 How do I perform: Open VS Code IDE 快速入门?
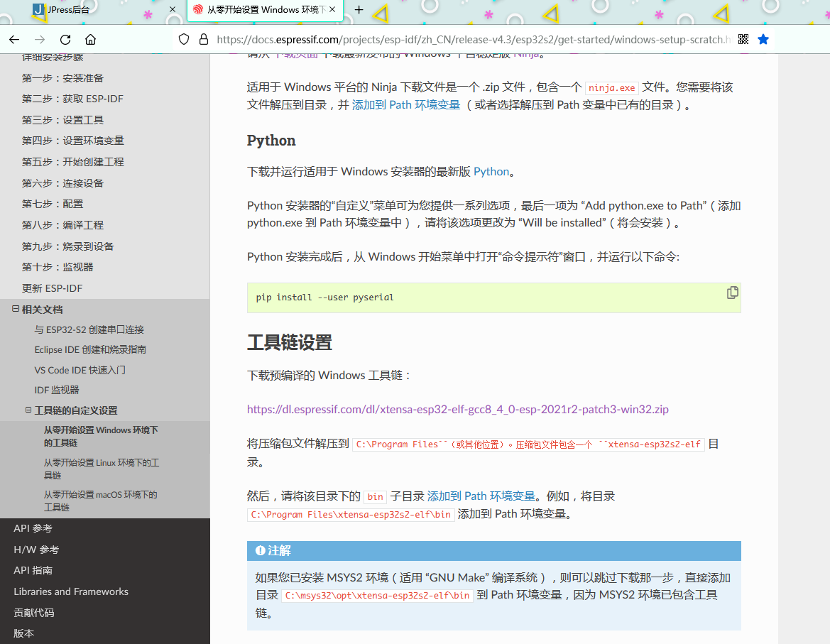coord(80,370)
